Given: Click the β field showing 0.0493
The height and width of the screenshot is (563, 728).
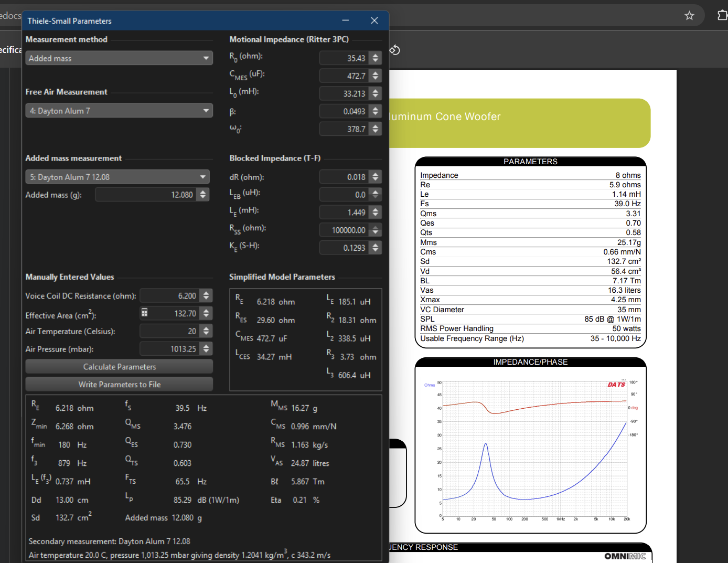Looking at the screenshot, I should [x=344, y=111].
